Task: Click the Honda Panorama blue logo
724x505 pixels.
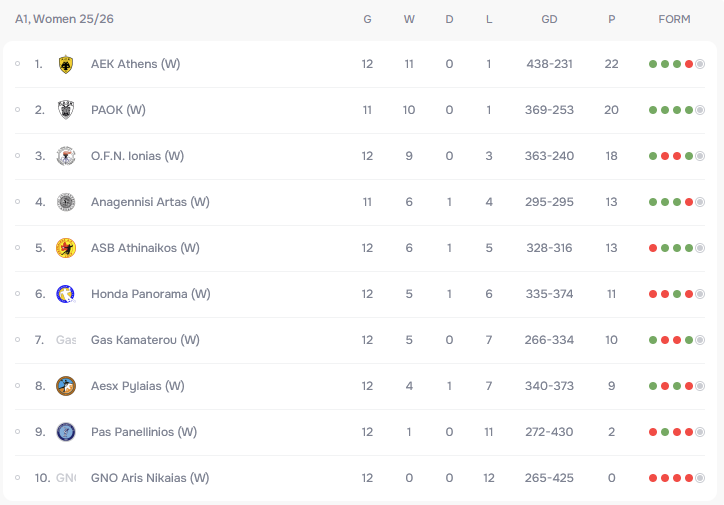Action: 66,294
